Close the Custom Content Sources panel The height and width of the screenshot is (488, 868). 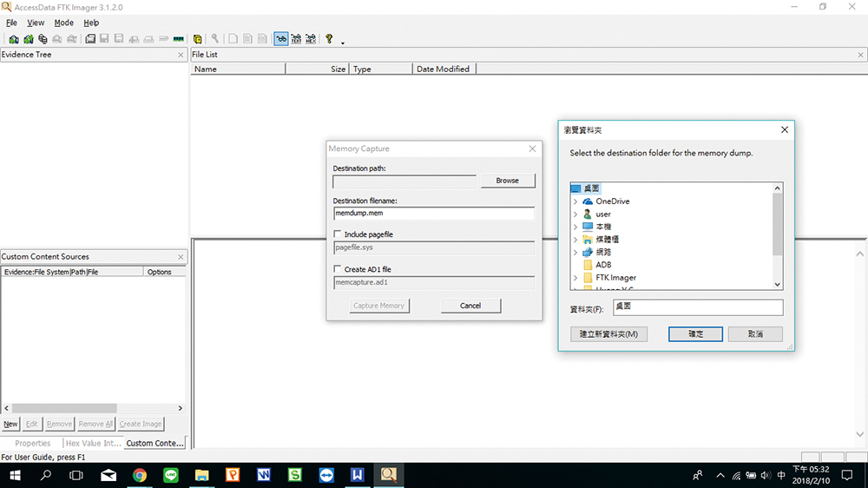click(x=181, y=257)
